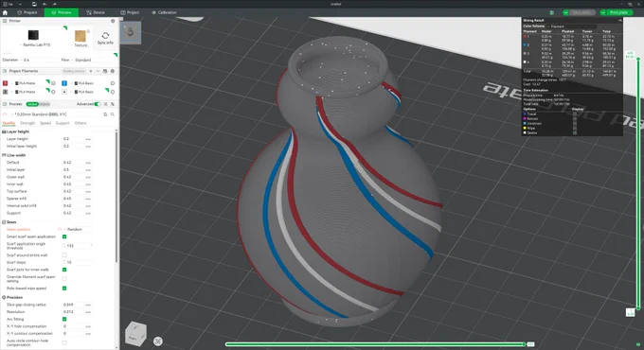Click the view orientation cube

135,333
